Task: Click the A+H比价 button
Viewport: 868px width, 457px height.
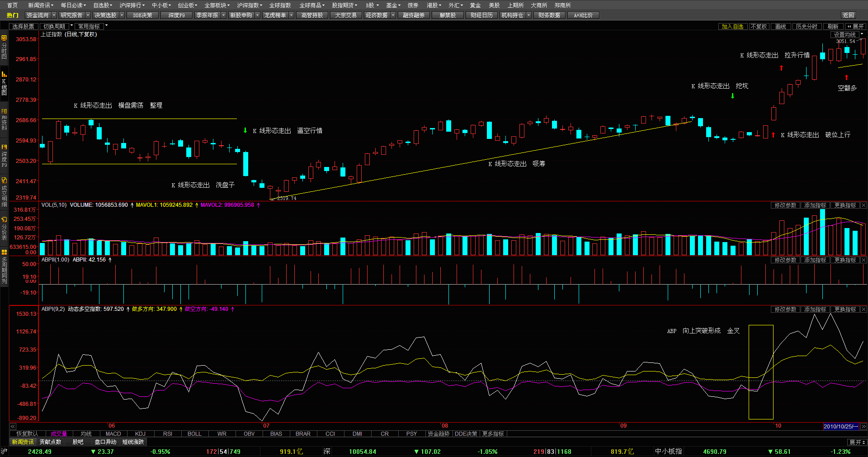Action: click(583, 15)
